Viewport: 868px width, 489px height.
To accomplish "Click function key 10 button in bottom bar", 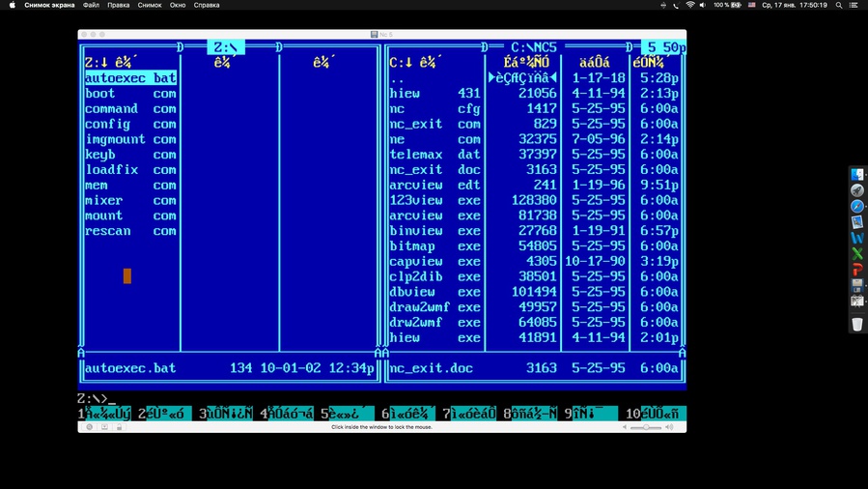I will (656, 413).
